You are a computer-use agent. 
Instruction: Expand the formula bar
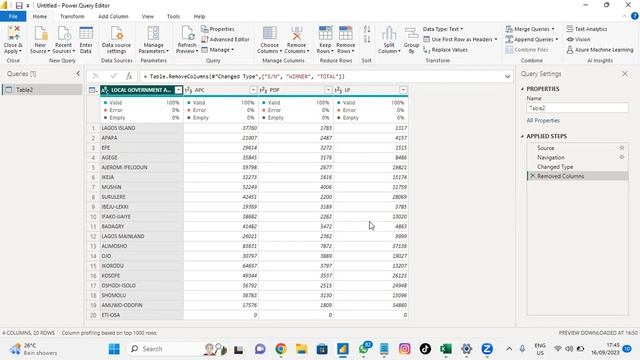507,76
